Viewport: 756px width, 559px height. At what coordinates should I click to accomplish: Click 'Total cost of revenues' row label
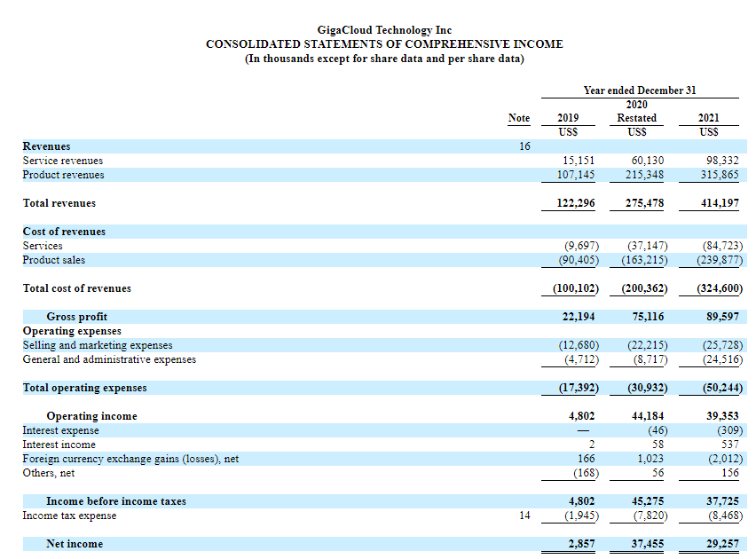pos(76,288)
